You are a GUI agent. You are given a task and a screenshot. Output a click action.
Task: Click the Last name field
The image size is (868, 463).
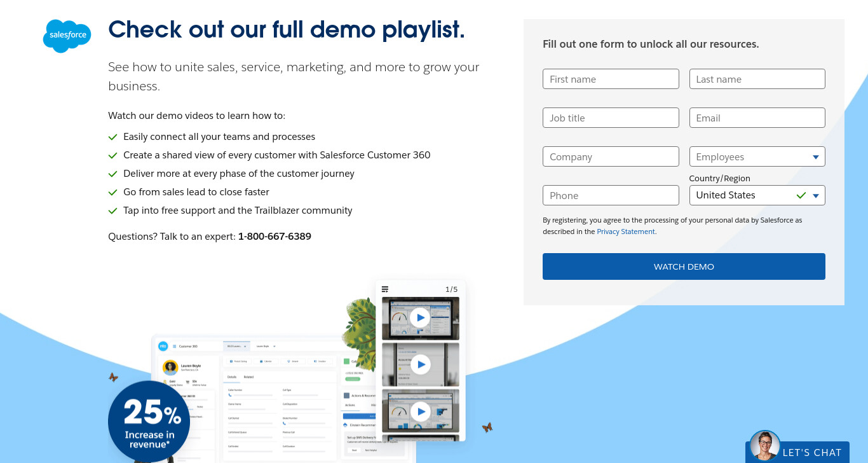click(757, 79)
